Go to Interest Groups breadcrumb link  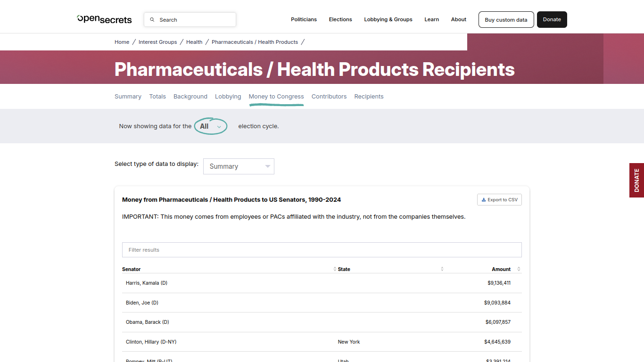(157, 42)
